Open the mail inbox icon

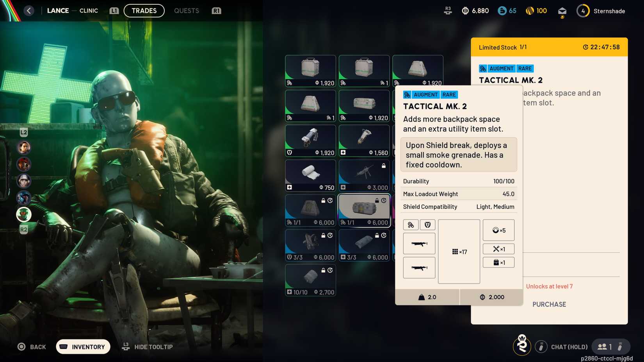click(562, 11)
